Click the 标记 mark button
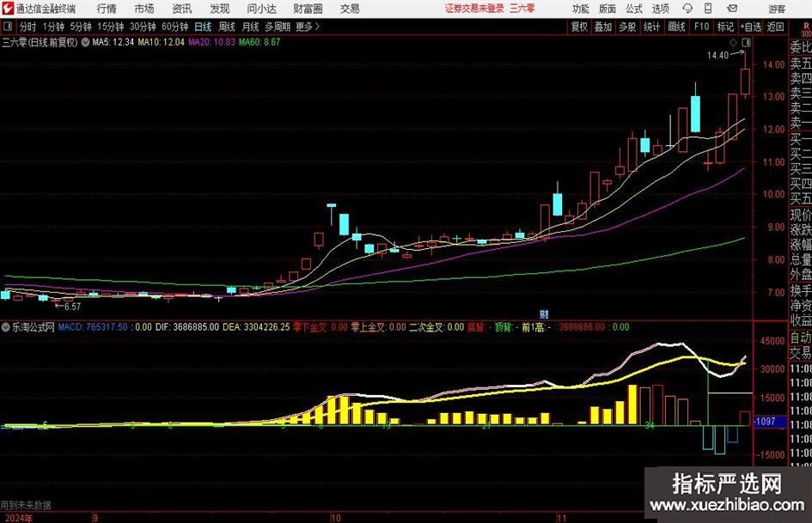 [725, 27]
